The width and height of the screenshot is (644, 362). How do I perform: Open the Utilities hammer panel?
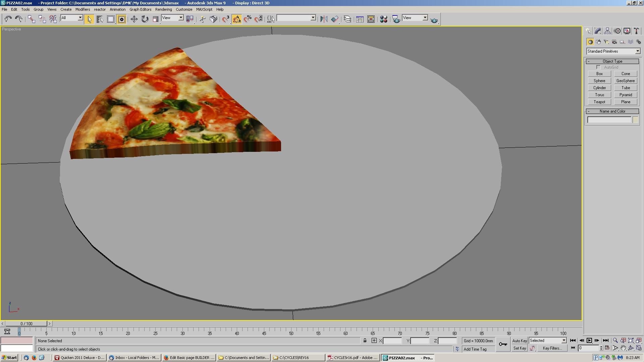coord(636,31)
